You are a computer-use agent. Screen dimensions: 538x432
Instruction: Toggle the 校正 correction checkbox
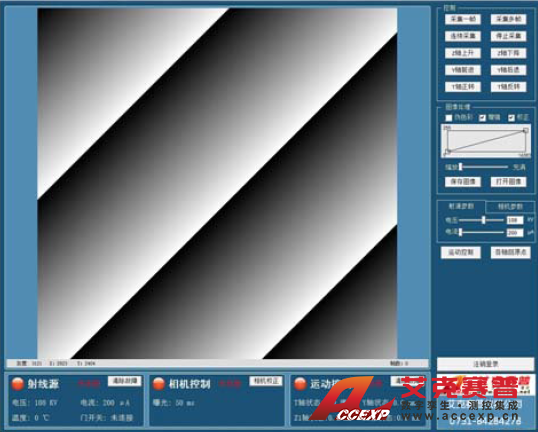[511, 118]
